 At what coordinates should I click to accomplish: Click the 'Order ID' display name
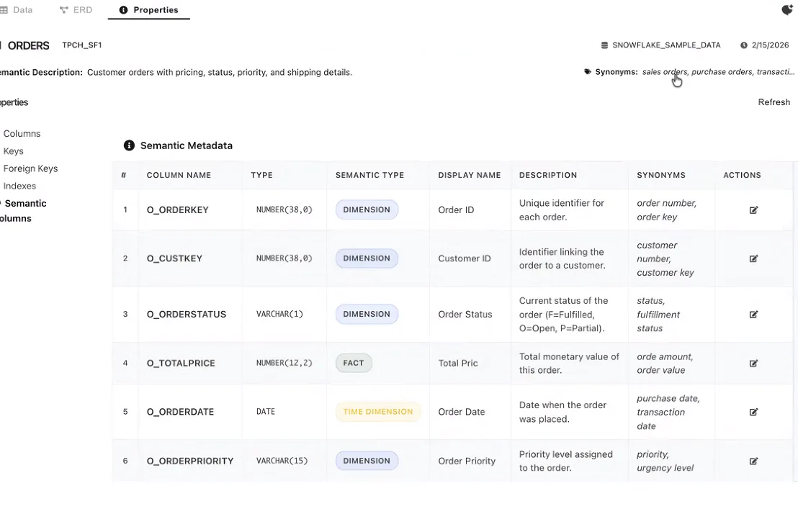pos(456,210)
